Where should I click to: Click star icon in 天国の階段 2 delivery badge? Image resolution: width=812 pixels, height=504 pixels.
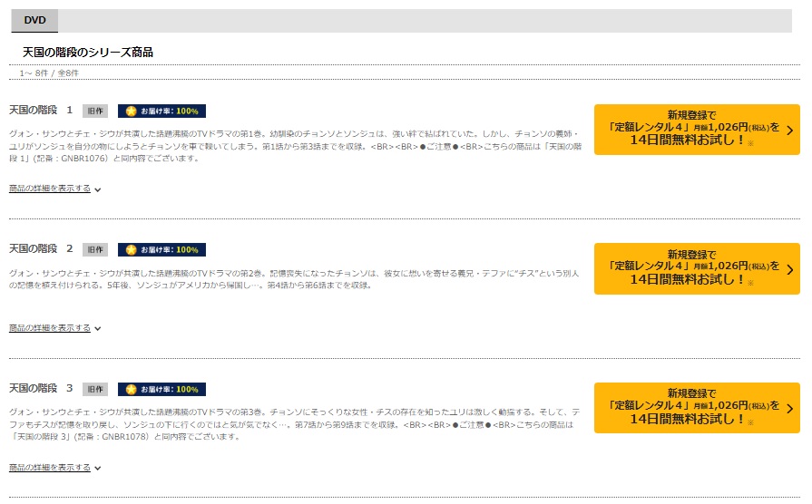(x=131, y=250)
